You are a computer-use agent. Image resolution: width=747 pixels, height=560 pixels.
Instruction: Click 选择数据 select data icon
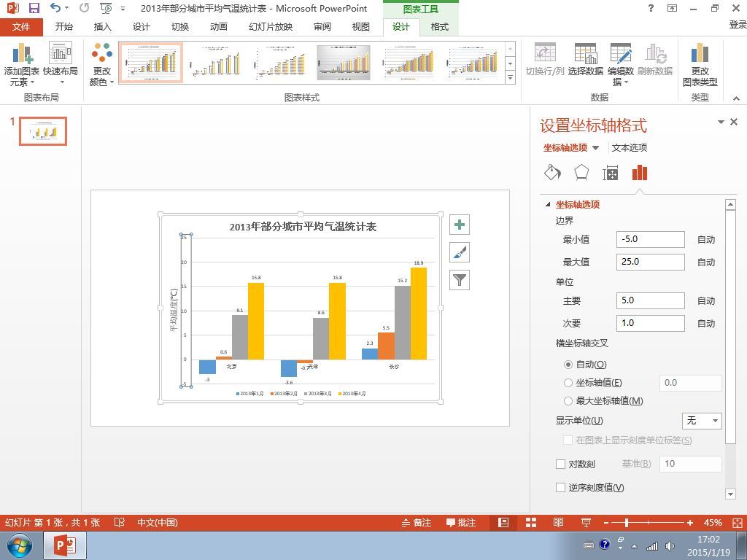point(586,60)
